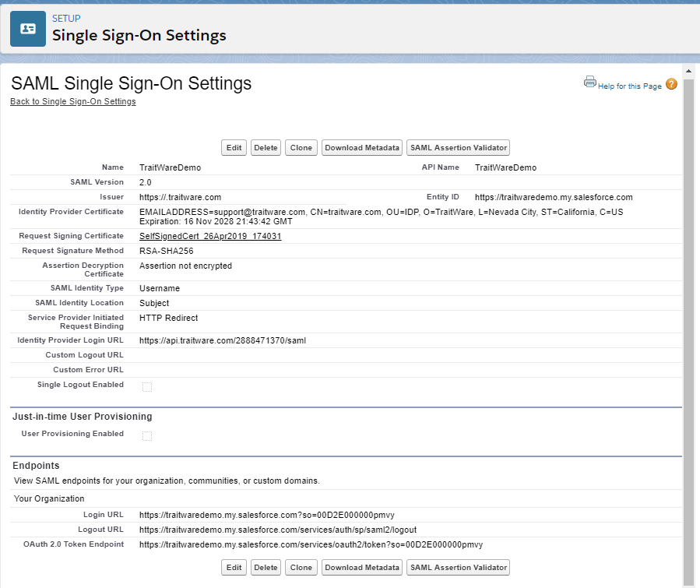Click the Entity ID URL value
Viewport: 700px width, 588px height.
tap(554, 197)
